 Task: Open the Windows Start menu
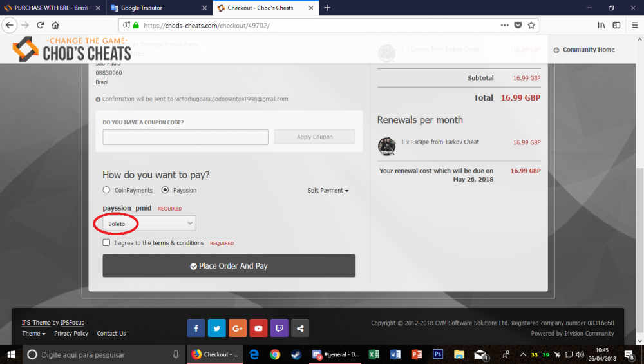[11, 354]
